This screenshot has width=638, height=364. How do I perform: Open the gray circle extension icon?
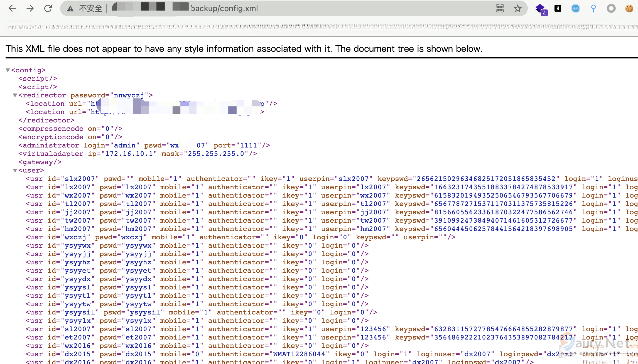(611, 8)
